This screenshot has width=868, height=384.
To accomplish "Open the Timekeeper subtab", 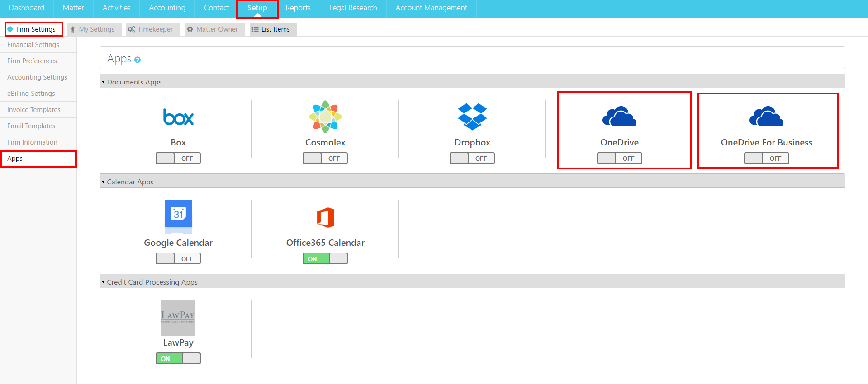I will point(153,29).
